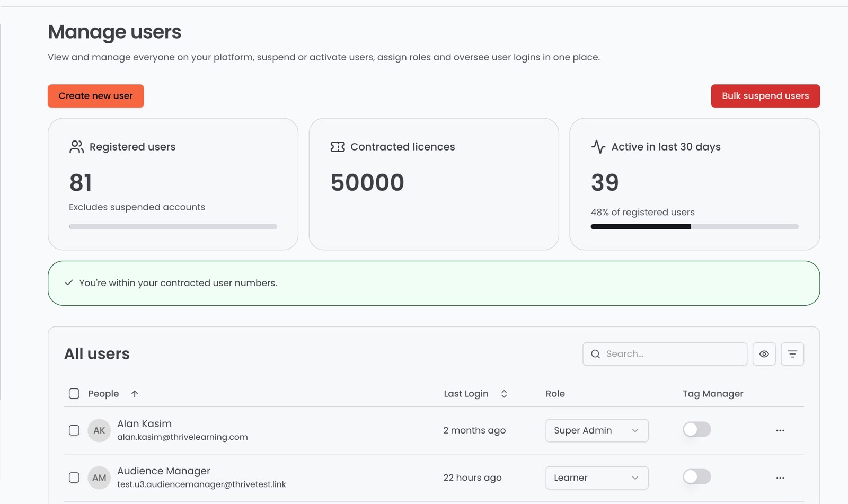848x504 pixels.
Task: Click the 50000 contracted licences value
Action: click(367, 182)
